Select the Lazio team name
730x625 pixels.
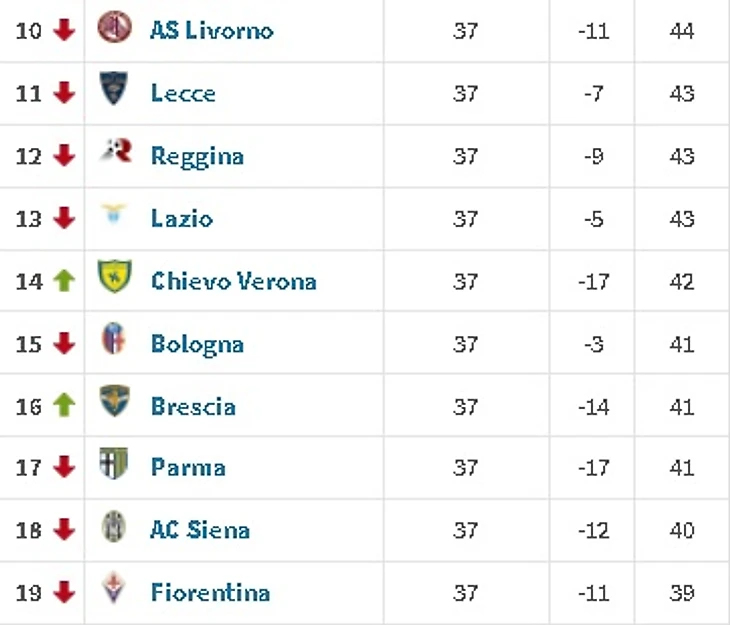click(x=182, y=218)
